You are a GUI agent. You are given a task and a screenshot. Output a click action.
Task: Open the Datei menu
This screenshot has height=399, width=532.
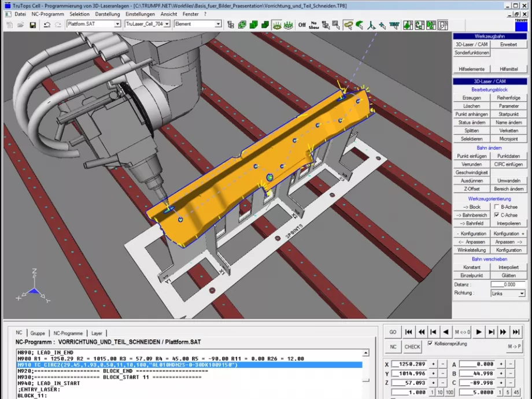(20, 14)
